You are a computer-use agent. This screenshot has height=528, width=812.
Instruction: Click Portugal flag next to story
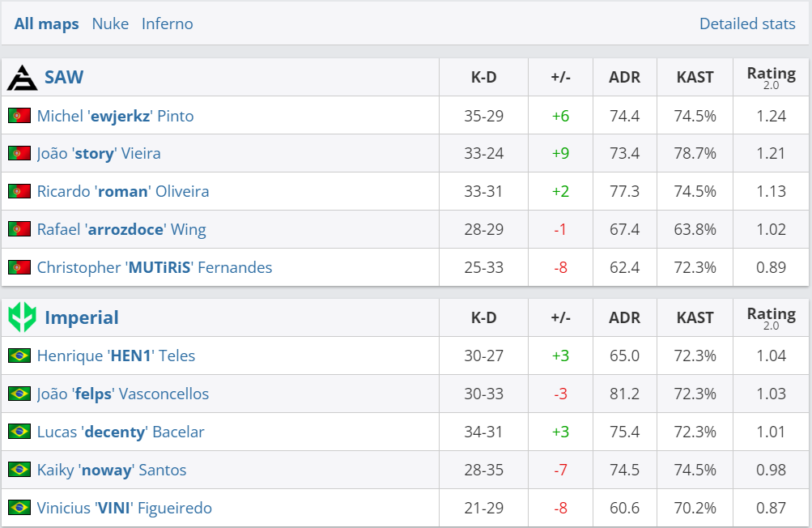[x=19, y=153]
